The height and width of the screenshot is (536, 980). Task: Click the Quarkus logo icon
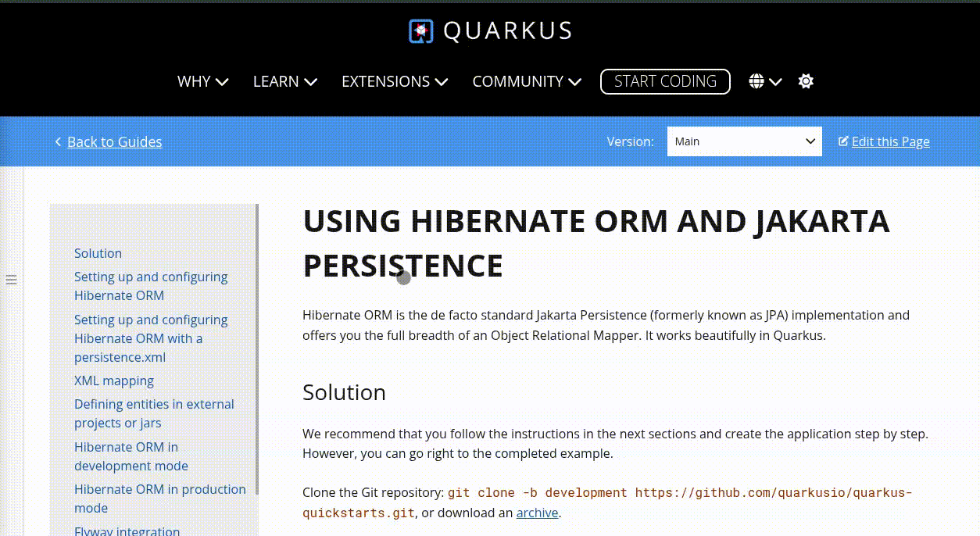pos(420,31)
